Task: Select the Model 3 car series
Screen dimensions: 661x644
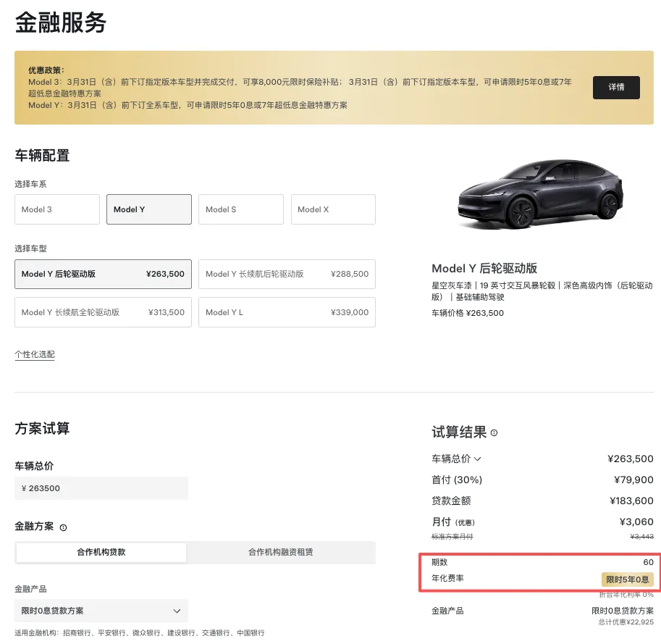Action: point(57,209)
